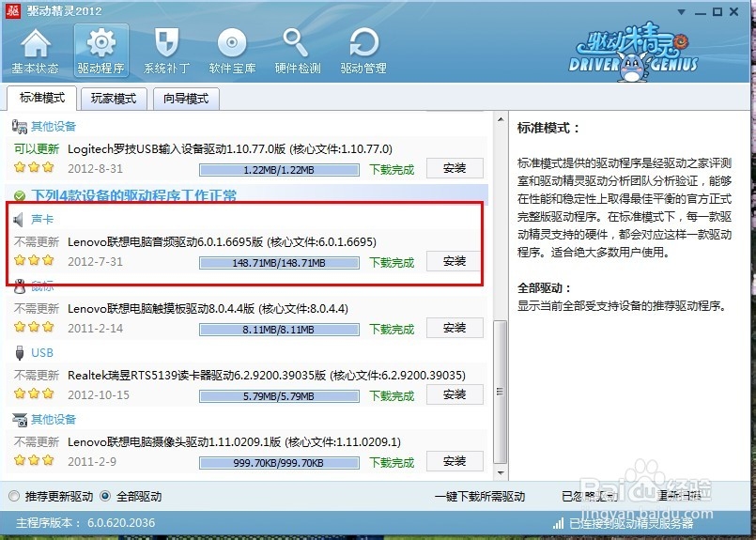
Task: Click the signal bars icon in the status bar
Action: (559, 523)
